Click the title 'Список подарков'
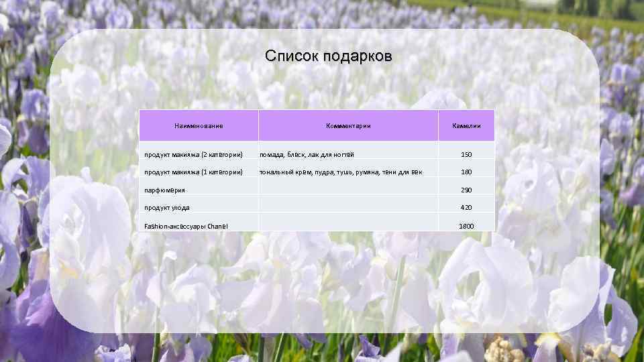The height and width of the screenshot is (362, 644). [328, 56]
